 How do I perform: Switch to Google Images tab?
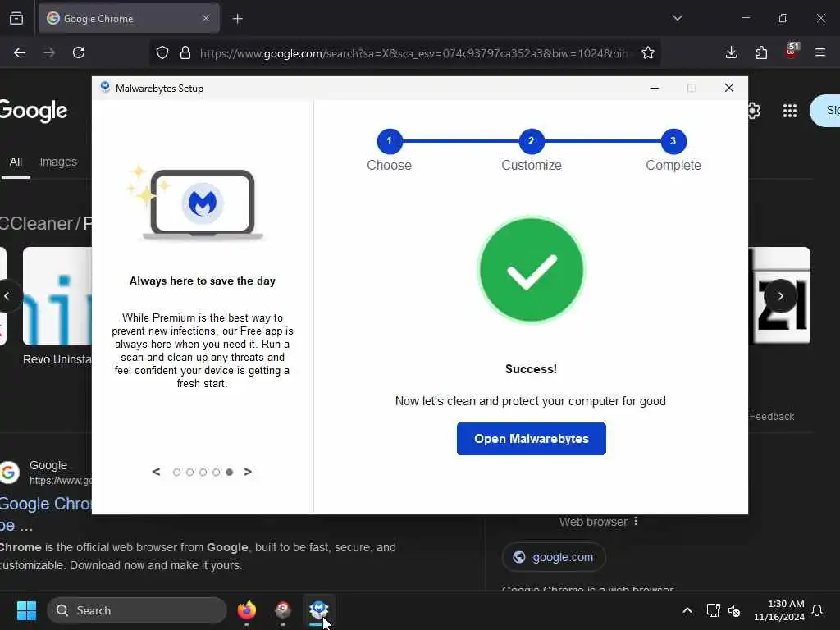point(58,162)
